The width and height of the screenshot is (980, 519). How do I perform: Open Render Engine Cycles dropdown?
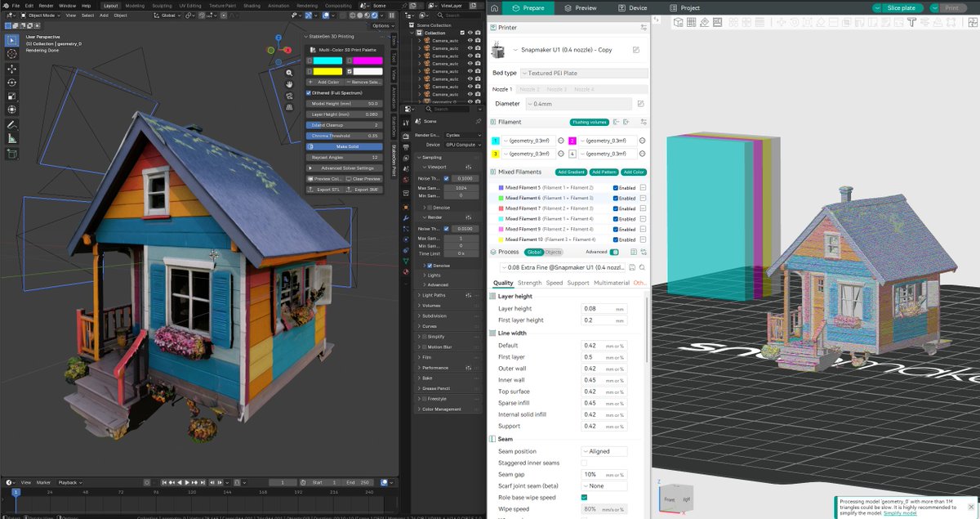463,135
